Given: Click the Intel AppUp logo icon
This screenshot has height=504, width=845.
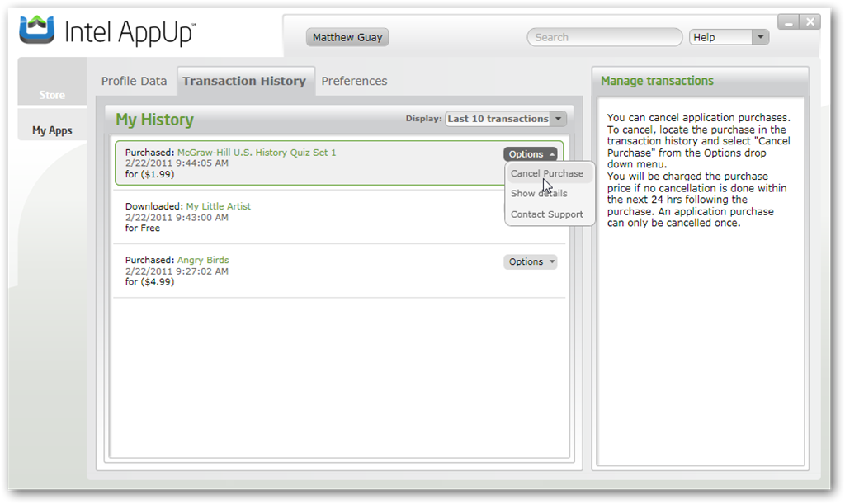Looking at the screenshot, I should [x=36, y=30].
